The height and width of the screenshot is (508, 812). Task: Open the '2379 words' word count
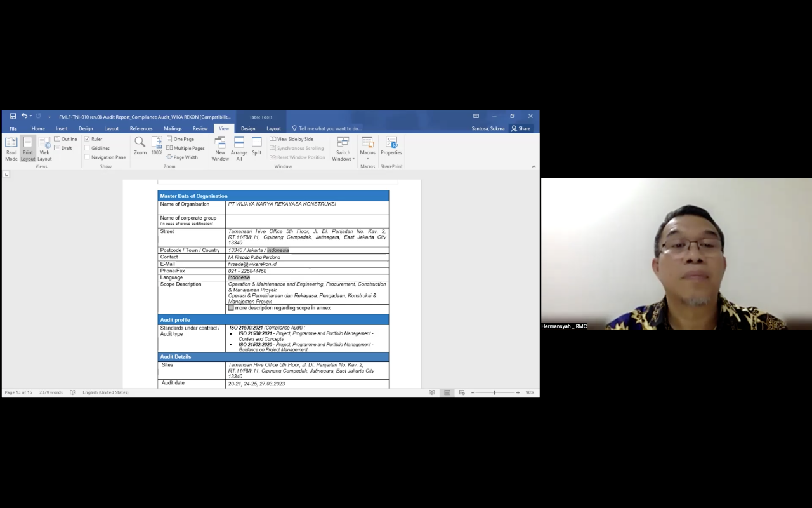51,392
